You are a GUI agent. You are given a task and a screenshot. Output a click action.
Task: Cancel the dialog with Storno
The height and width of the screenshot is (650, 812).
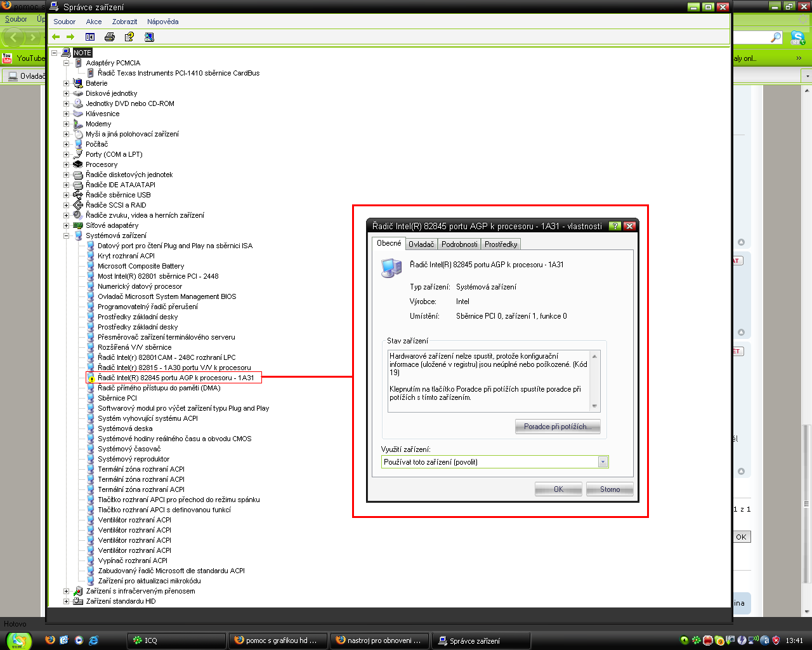click(610, 489)
